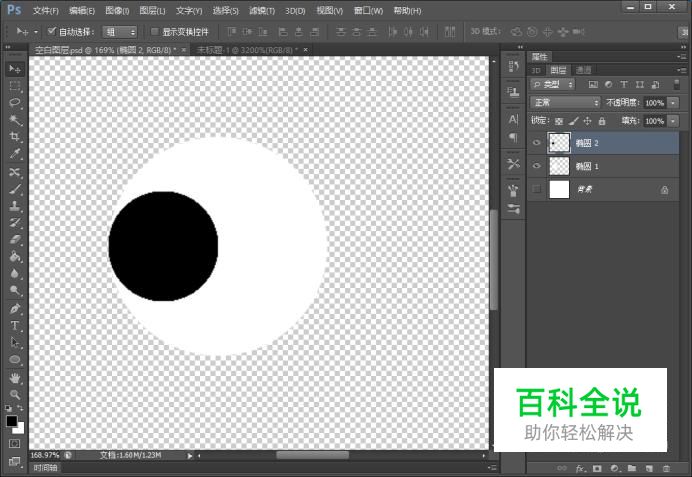Select the Pen tool
Viewport: 692px width, 477px height.
tap(15, 308)
